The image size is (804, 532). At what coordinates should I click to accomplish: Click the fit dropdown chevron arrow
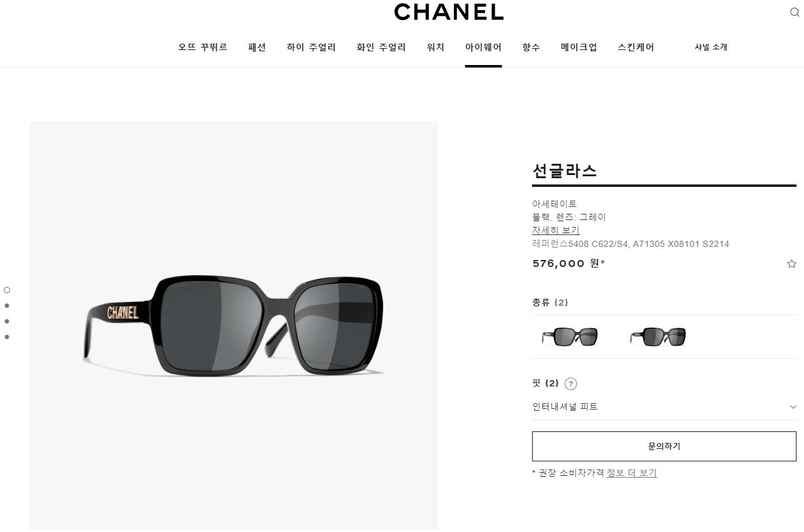(793, 407)
